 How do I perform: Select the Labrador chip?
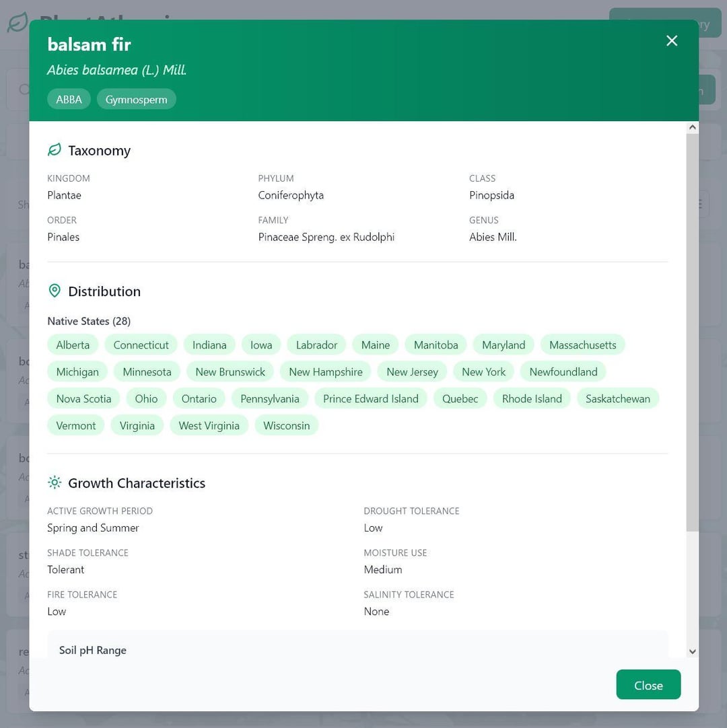[316, 345]
